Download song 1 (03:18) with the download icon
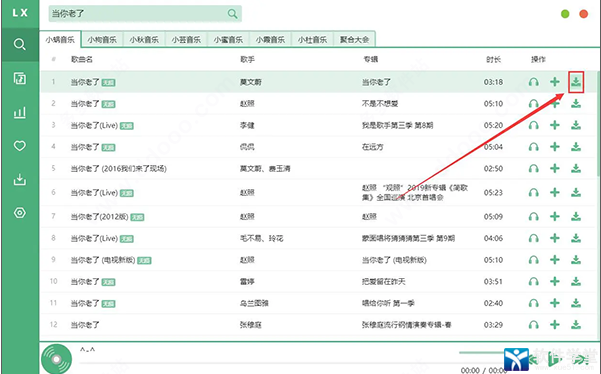The width and height of the screenshot is (601, 374). (576, 82)
